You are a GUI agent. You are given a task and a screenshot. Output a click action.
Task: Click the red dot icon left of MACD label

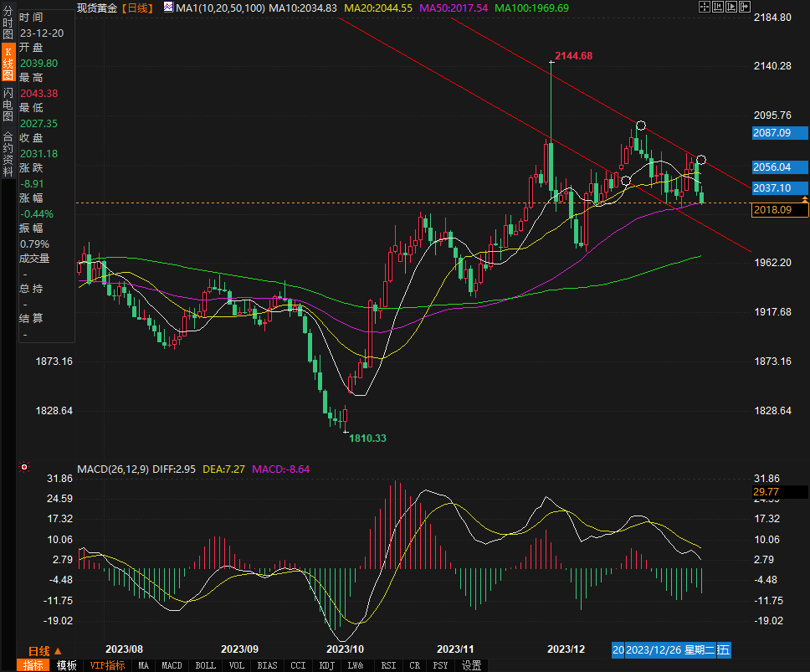(x=24, y=467)
